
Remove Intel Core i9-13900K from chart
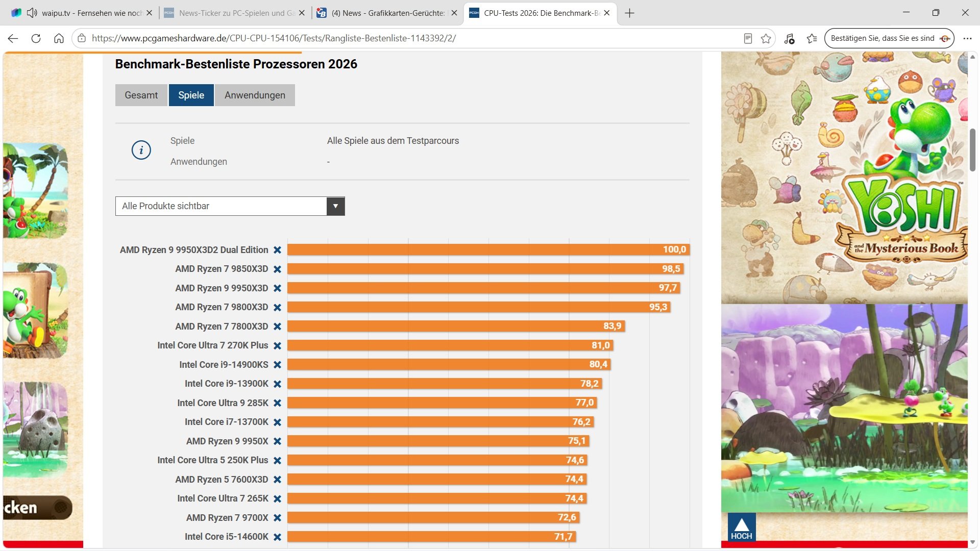(x=277, y=384)
